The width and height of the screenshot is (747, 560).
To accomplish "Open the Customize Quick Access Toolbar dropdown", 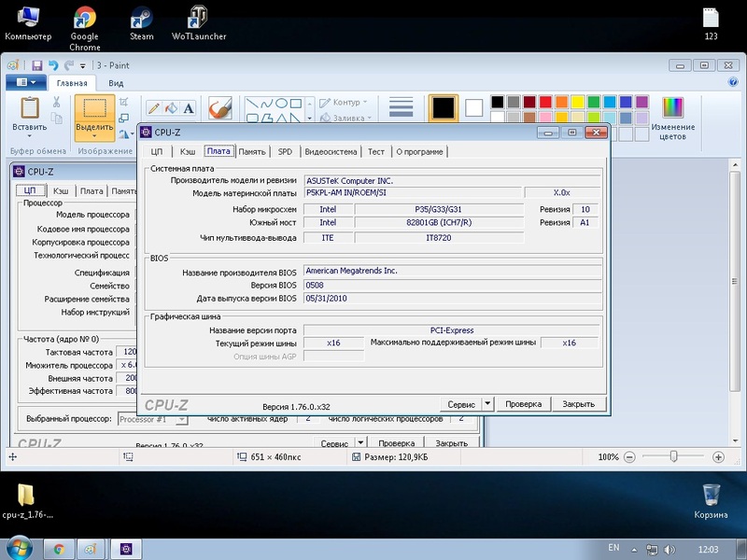I will (82, 65).
